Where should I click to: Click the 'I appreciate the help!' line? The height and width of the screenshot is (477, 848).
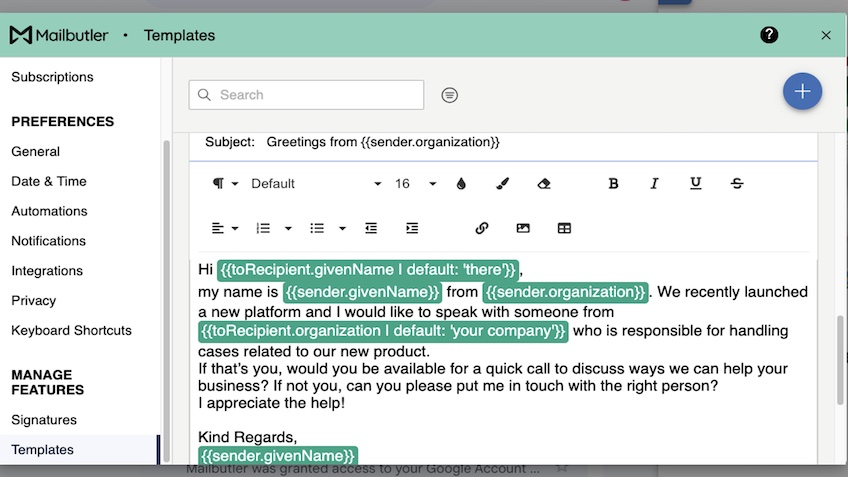click(x=271, y=403)
